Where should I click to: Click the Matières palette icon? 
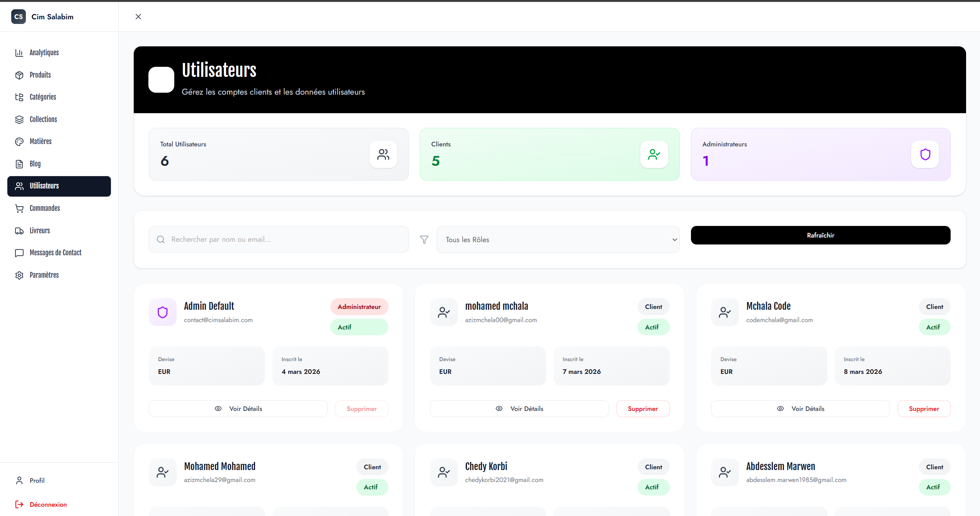pos(19,142)
